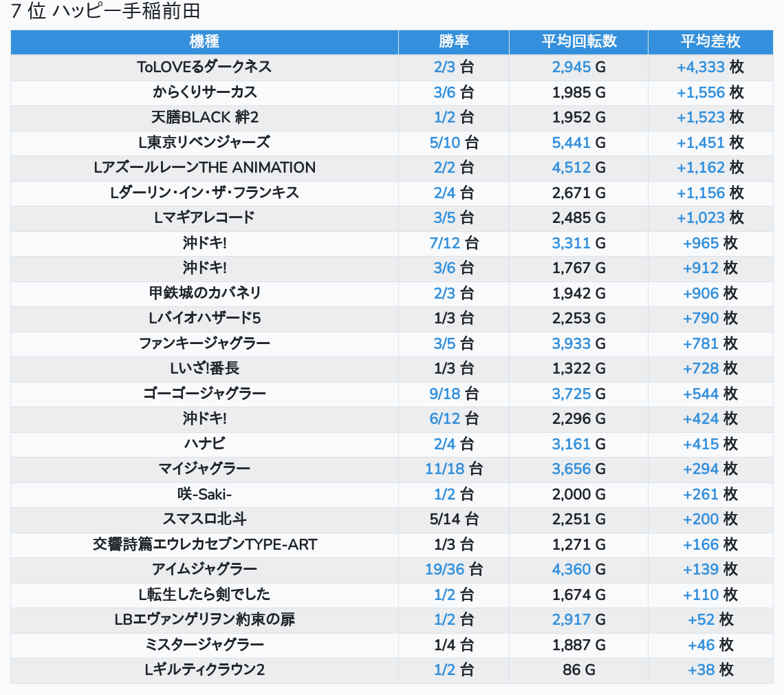The height and width of the screenshot is (695, 784).
Task: Select the スマスロ北斗 row name
Action: pyautogui.click(x=204, y=519)
